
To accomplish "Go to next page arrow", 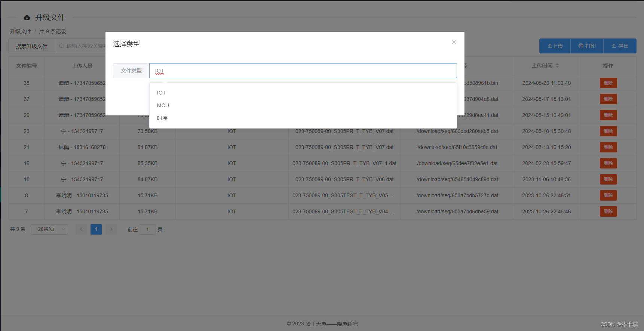I will tap(111, 229).
